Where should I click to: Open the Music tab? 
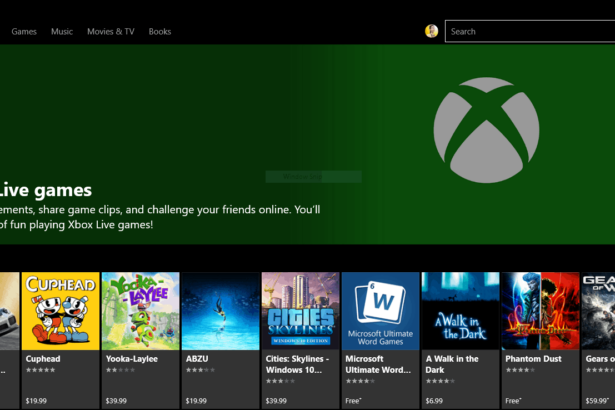[62, 31]
